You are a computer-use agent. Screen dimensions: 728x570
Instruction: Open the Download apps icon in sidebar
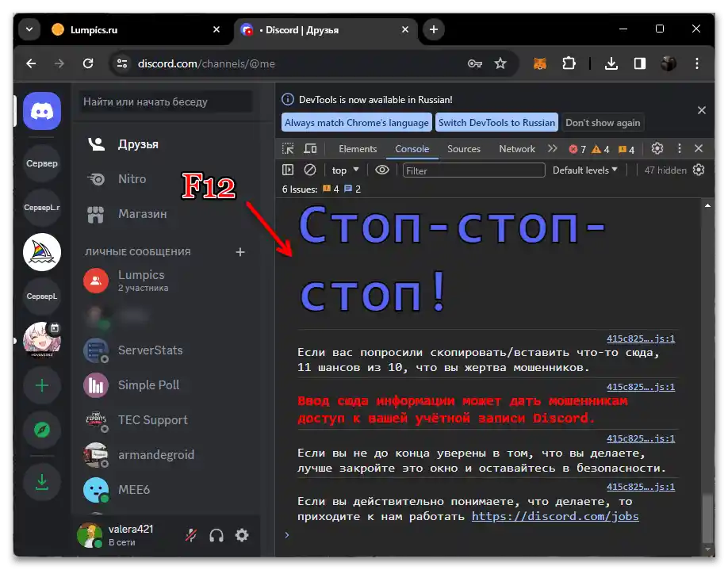click(x=42, y=482)
